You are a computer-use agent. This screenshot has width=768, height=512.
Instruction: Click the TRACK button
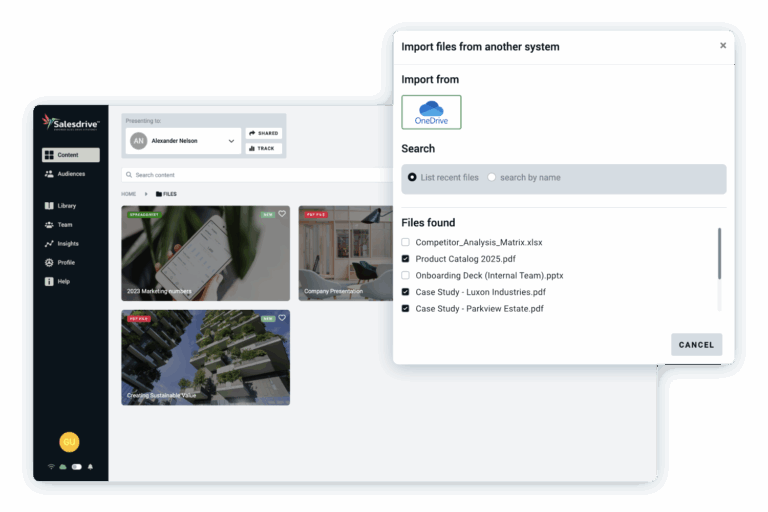point(264,148)
